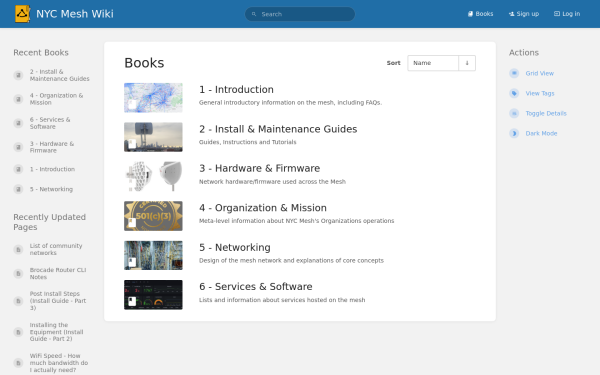Click the View Tags tag icon
The height and width of the screenshot is (375, 600).
pos(514,93)
